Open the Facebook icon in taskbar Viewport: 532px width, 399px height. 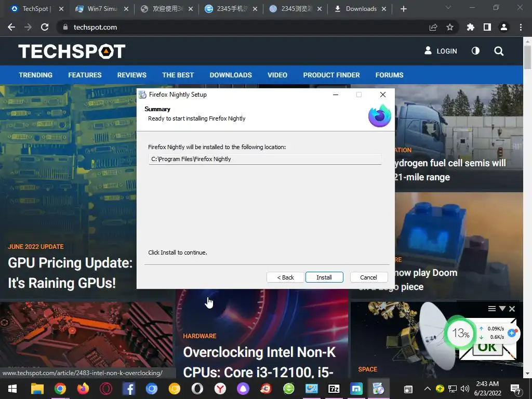point(129,389)
